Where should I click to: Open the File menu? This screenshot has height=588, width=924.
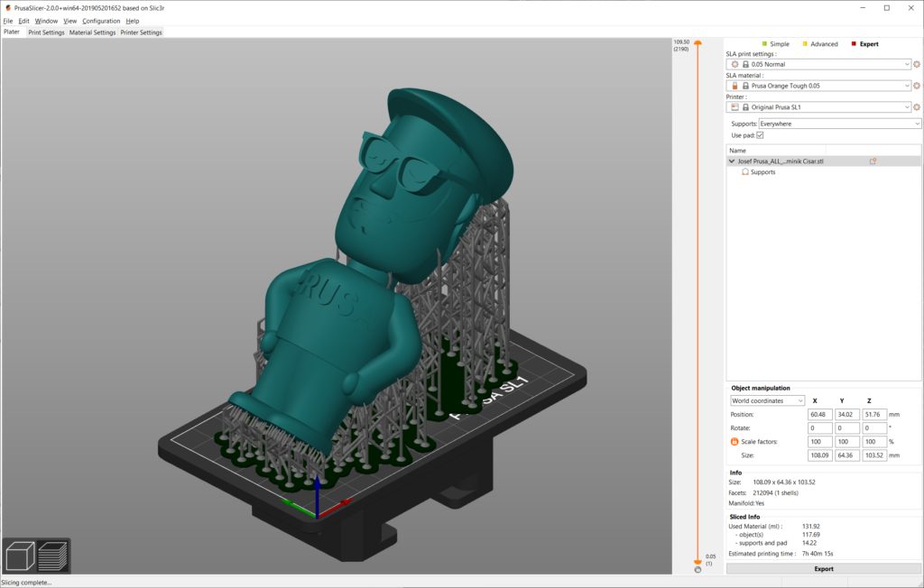coord(8,21)
